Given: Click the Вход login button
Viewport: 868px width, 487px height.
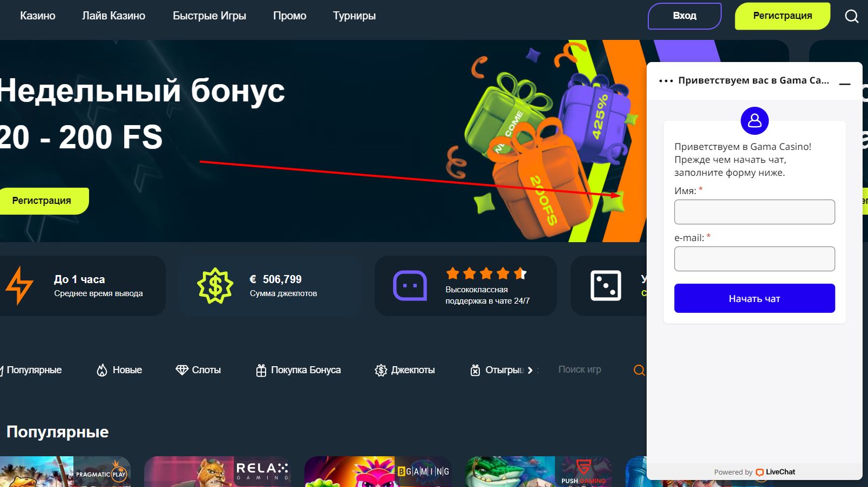Looking at the screenshot, I should click(x=684, y=16).
